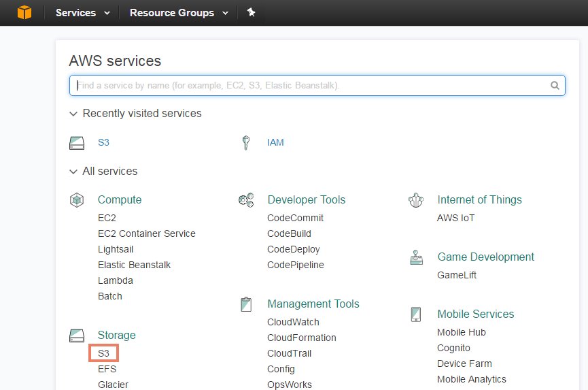
Task: Select the Developer Tools heading
Action: (307, 199)
